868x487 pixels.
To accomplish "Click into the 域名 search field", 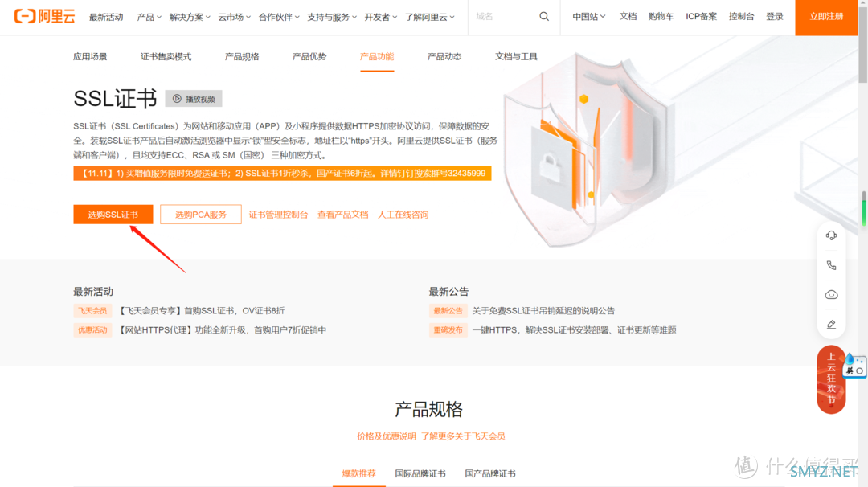I will click(x=504, y=17).
